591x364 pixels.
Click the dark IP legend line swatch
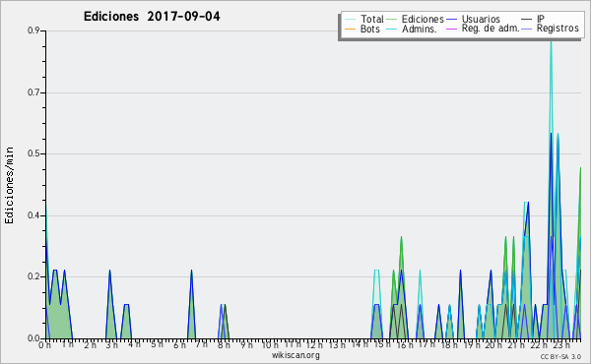pyautogui.click(x=527, y=20)
